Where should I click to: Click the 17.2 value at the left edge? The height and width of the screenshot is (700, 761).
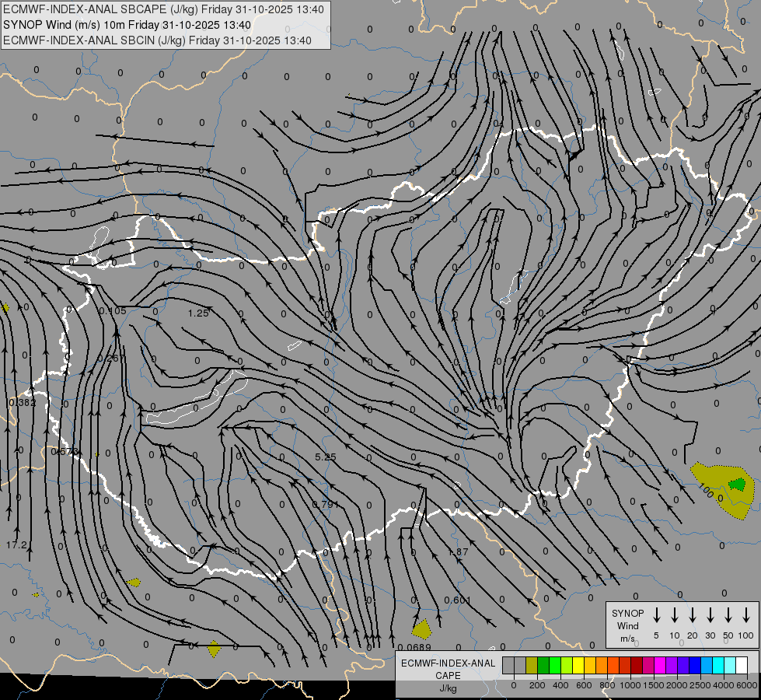click(x=16, y=545)
